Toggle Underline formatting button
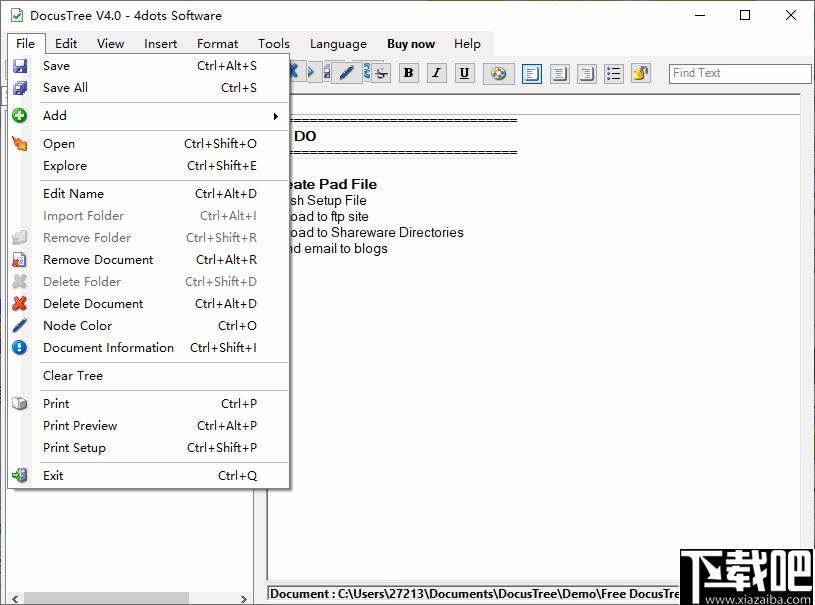 (x=465, y=73)
